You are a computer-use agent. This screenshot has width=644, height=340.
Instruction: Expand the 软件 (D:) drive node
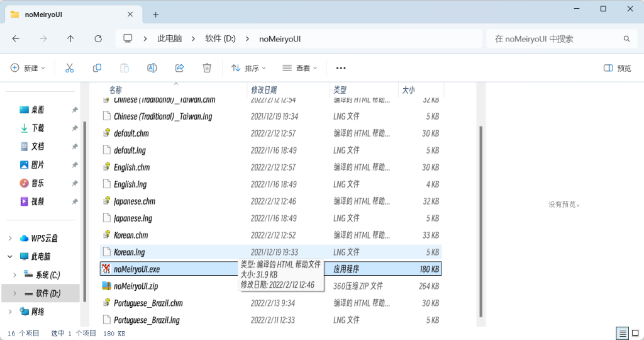[15, 293]
